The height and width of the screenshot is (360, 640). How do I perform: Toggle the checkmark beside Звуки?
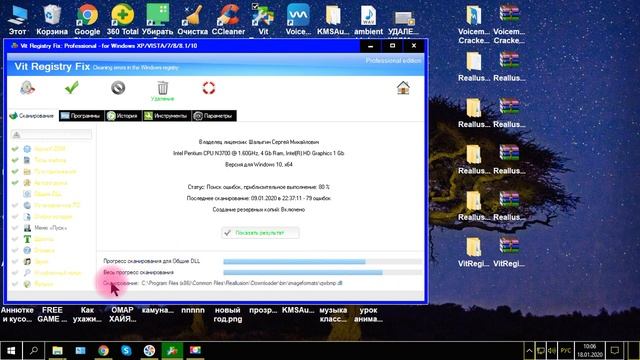15,261
